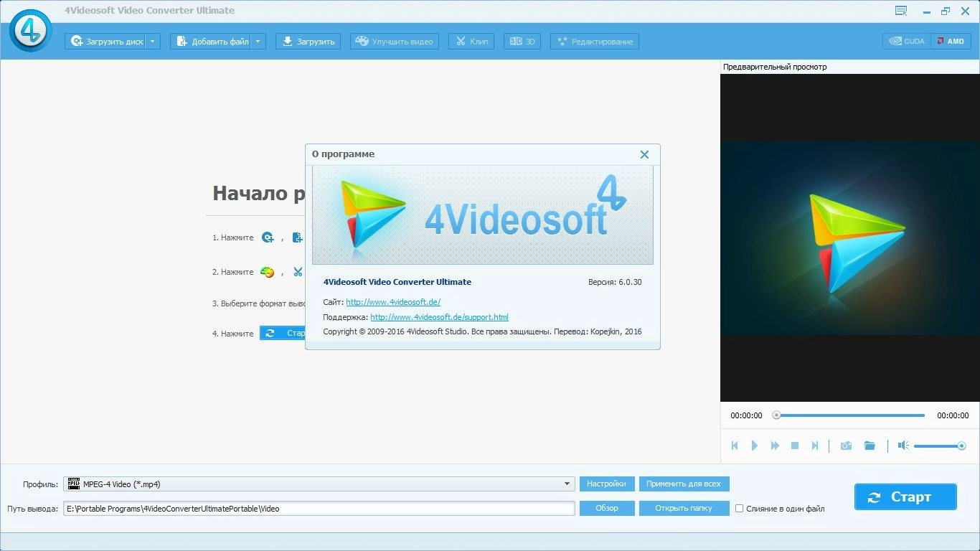Click Версия: 6.0.30 text

click(615, 283)
